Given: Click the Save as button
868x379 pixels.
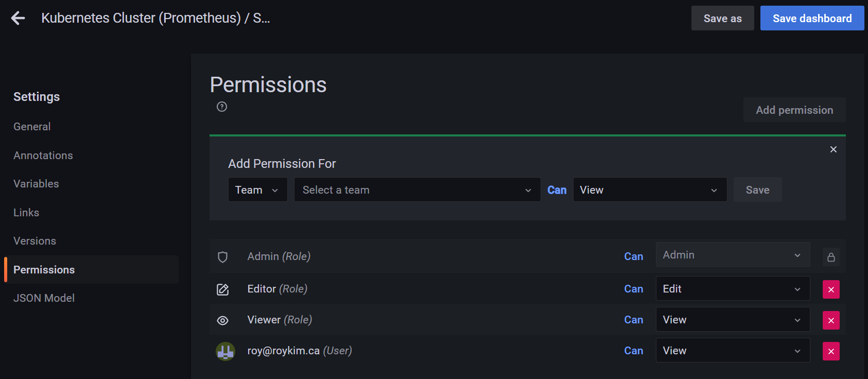Looking at the screenshot, I should [722, 19].
